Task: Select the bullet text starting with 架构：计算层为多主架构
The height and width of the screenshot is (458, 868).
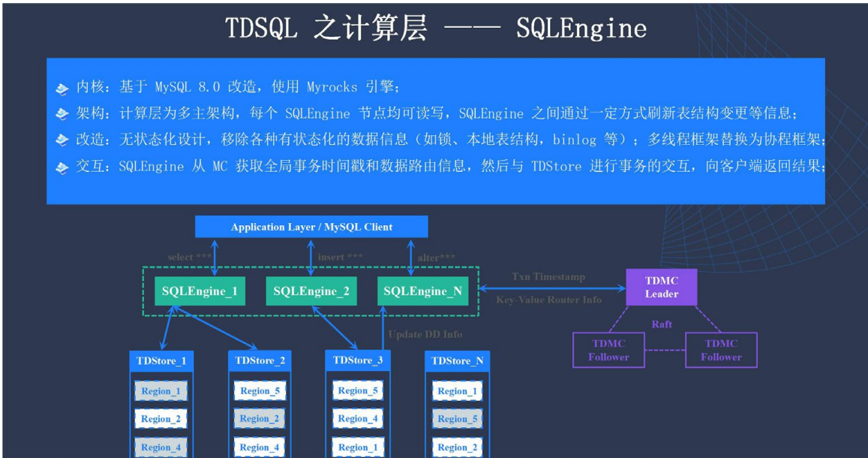Action: point(437,113)
